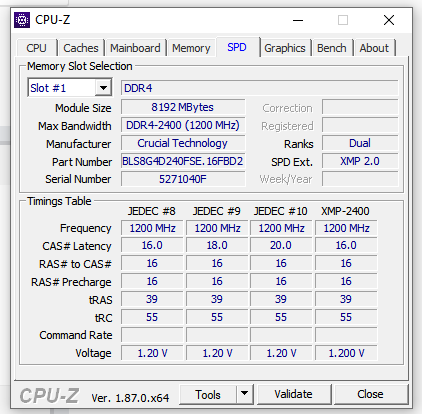Click the JEDEC #10 column header
Viewport: 422px width, 414px height.
click(x=281, y=211)
